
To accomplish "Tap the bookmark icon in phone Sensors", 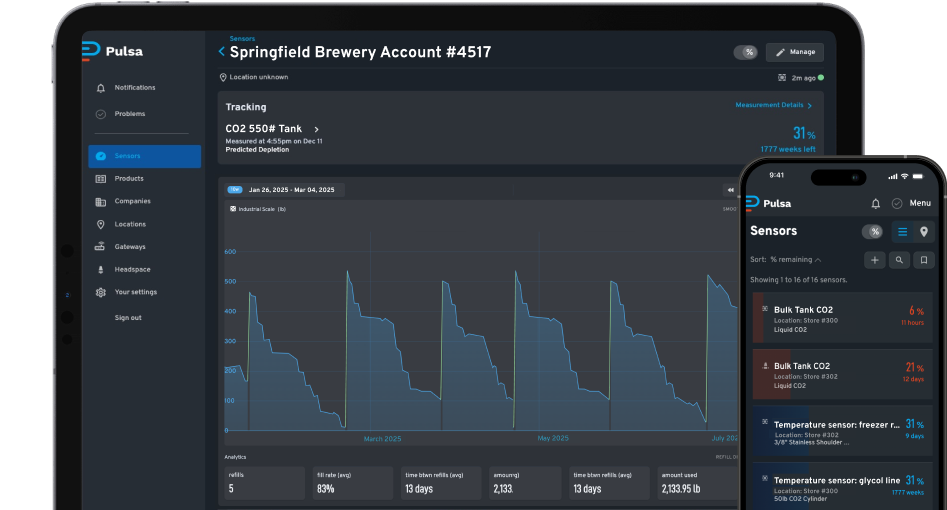I will pos(925,260).
